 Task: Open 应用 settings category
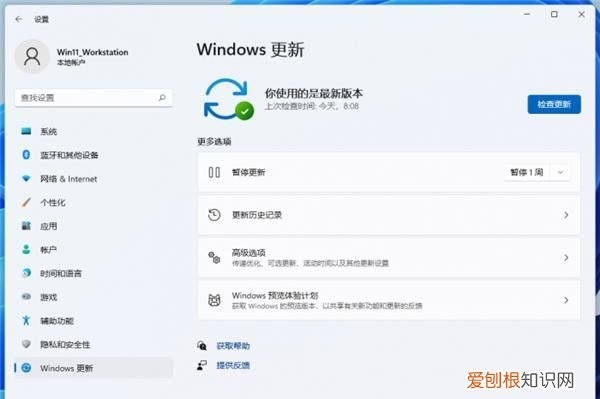click(x=93, y=226)
